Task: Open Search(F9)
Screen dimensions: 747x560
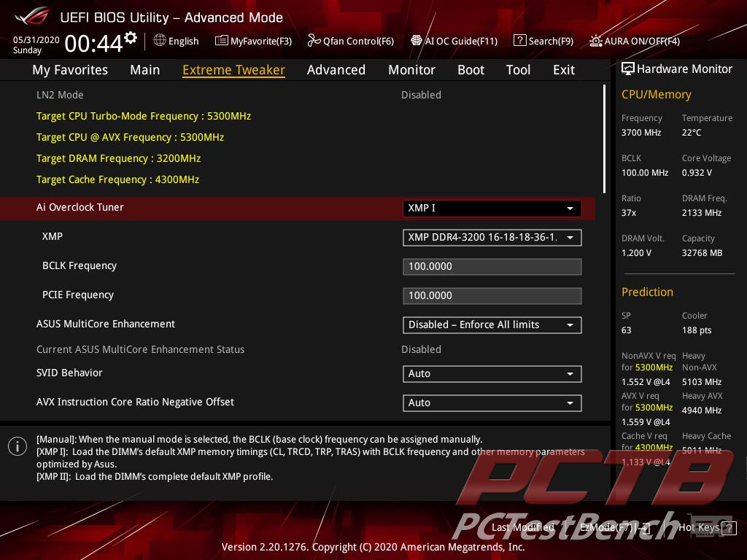Action: [543, 41]
